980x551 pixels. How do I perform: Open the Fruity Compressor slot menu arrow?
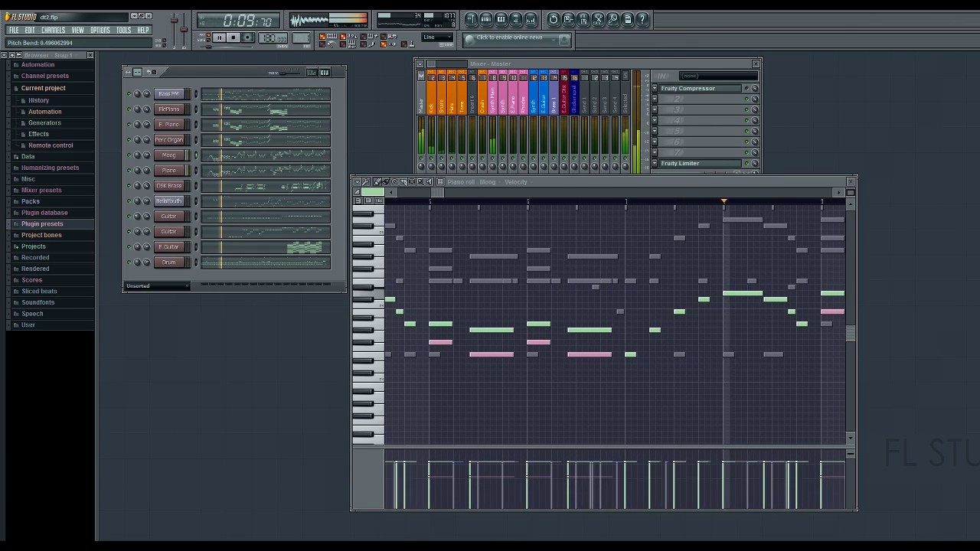pos(655,89)
